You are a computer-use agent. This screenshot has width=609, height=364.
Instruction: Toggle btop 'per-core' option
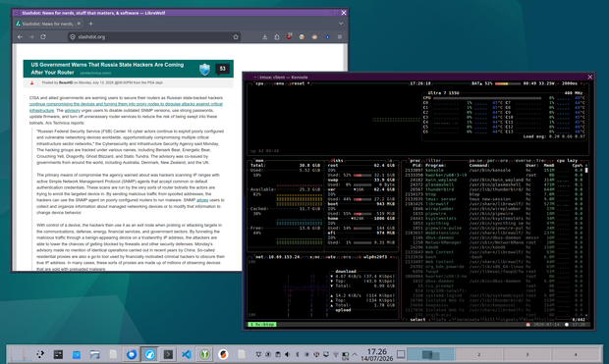[498, 160]
